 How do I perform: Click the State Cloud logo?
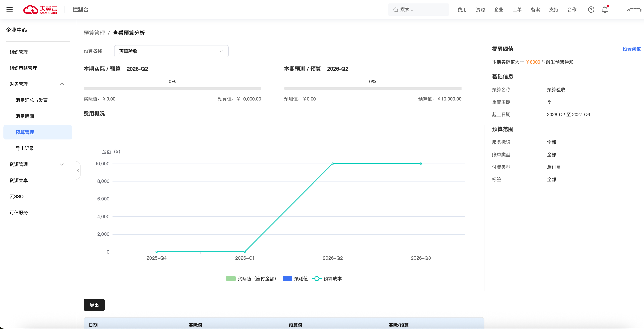tap(40, 10)
